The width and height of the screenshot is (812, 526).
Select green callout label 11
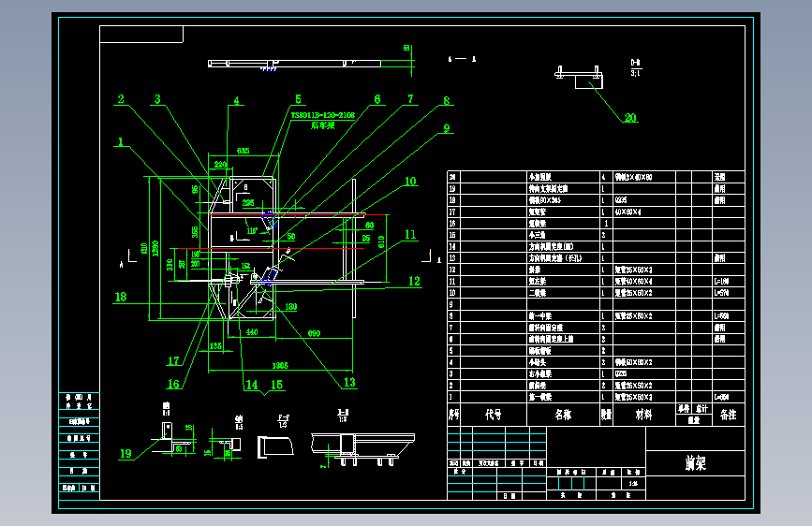click(x=410, y=235)
